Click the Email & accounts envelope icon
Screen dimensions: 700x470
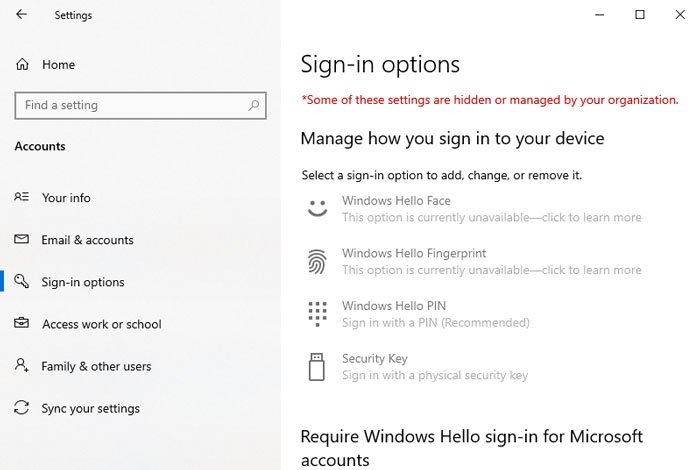point(22,240)
